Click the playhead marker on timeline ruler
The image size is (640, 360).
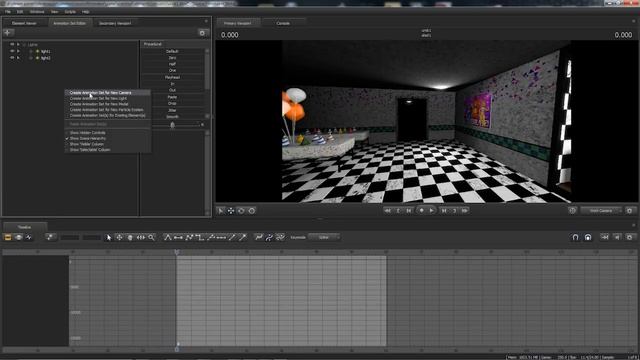coord(177,252)
